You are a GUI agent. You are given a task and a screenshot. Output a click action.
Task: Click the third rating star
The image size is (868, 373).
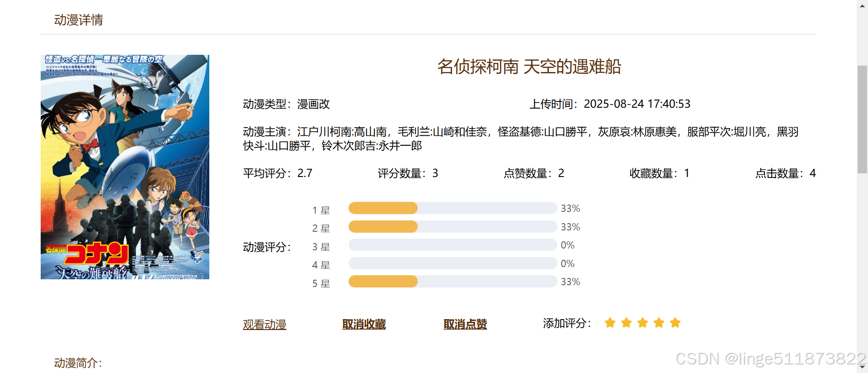[x=642, y=323]
